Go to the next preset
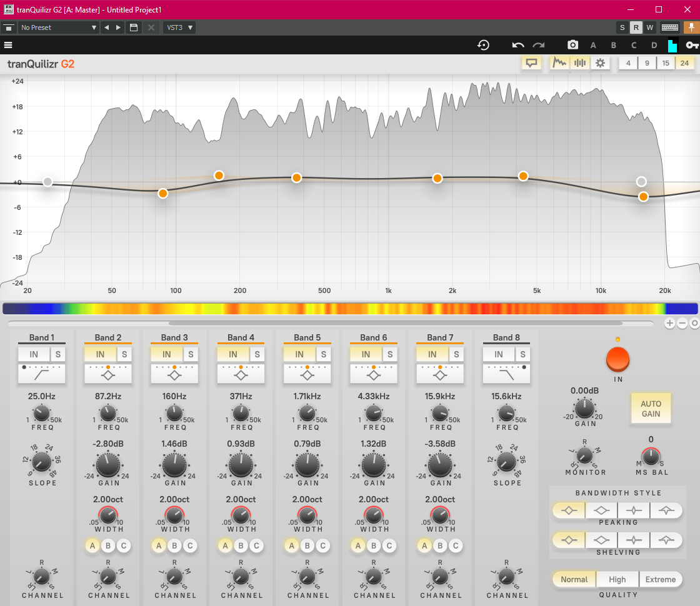Image resolution: width=700 pixels, height=606 pixels. (118, 27)
